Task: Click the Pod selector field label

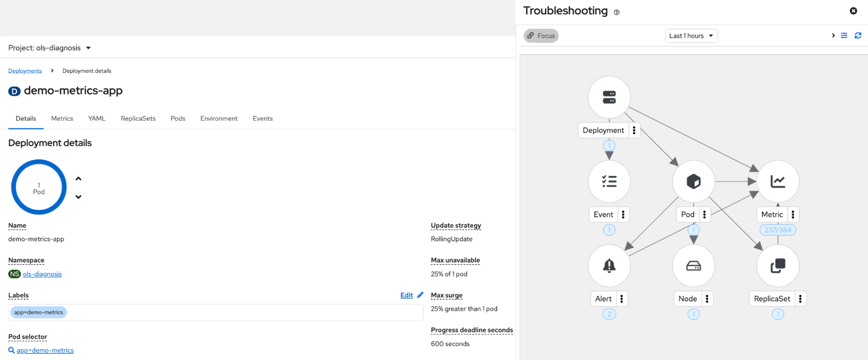Action: click(28, 337)
